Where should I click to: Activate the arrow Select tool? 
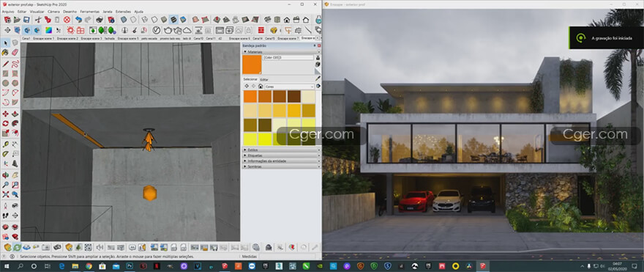pos(5,43)
